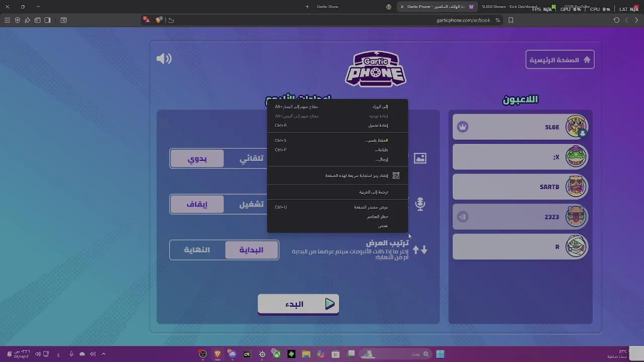Click player name 5L6E

point(552,127)
